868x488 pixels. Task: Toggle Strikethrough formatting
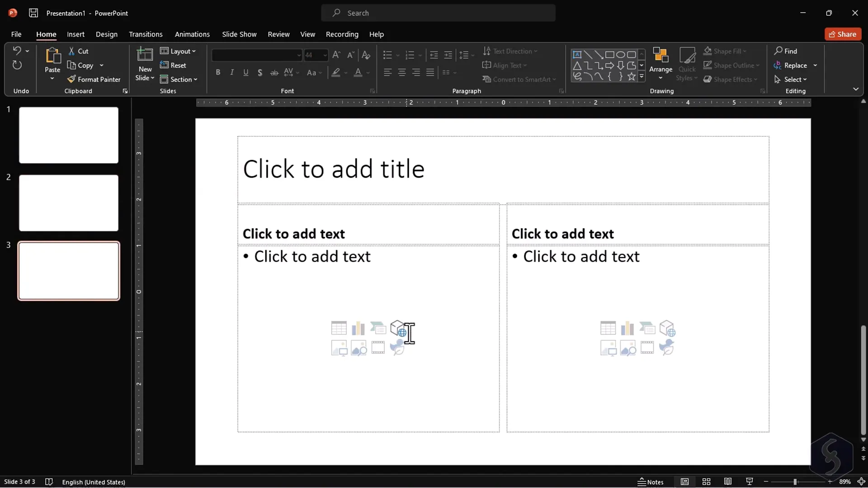[x=274, y=72]
